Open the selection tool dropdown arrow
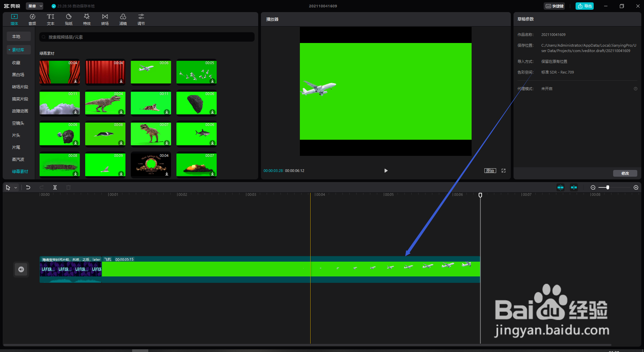 coord(16,188)
